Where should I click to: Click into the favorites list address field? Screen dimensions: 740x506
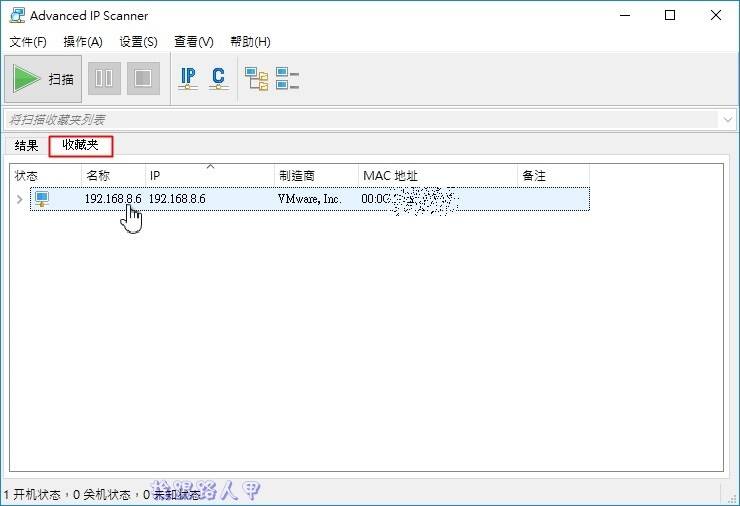tap(362, 119)
